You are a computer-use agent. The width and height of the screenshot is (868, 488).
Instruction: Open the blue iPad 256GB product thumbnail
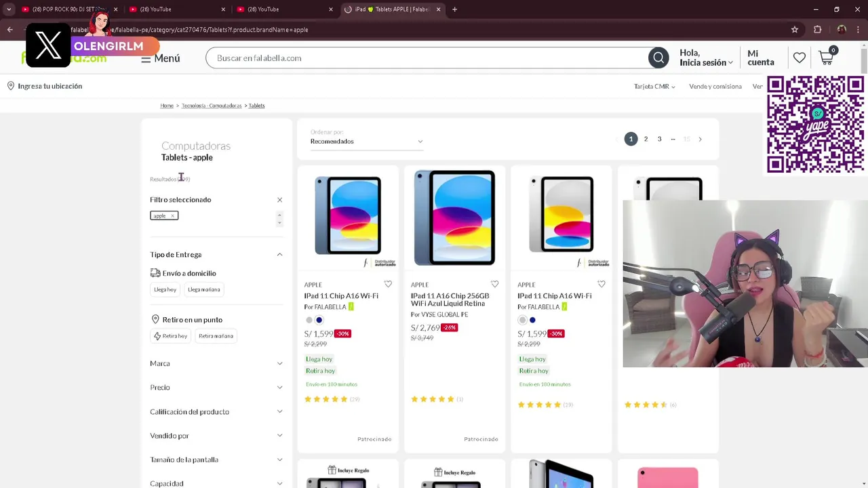[454, 218]
